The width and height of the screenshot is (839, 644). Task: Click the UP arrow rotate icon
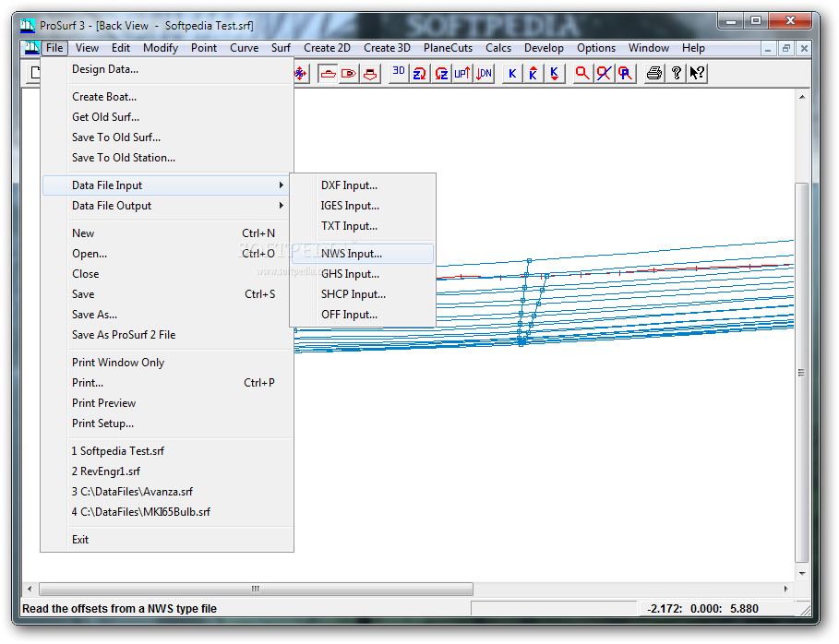[461, 73]
